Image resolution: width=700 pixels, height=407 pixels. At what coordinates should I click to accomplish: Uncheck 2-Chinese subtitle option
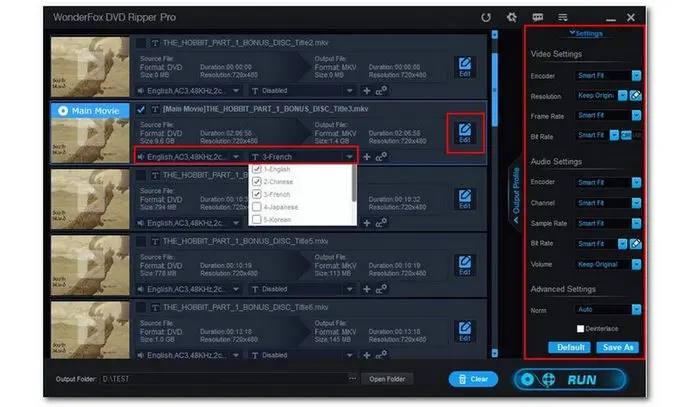pos(257,182)
